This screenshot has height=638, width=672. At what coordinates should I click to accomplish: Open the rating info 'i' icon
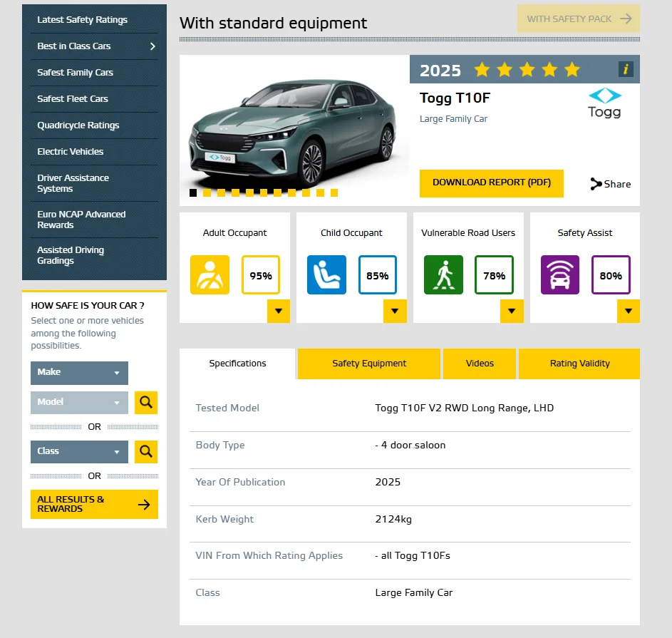[626, 69]
